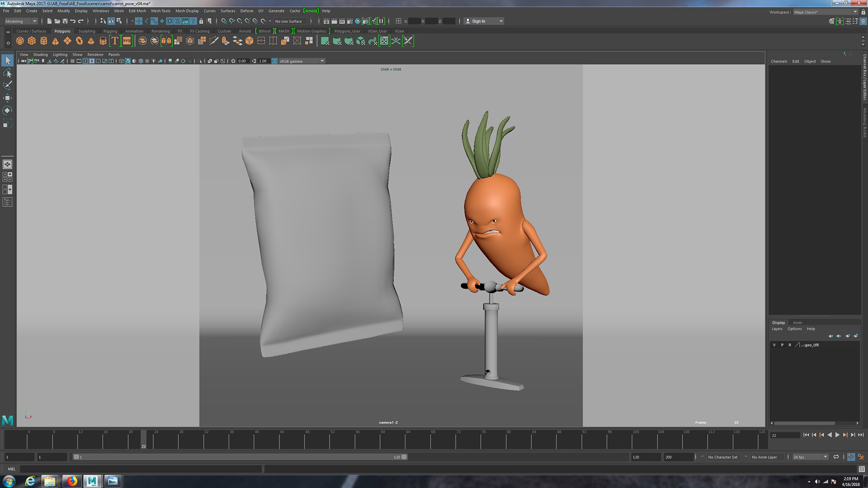Image resolution: width=868 pixels, height=488 pixels.
Task: Select the Rotate tool in toolbox
Action: tap(8, 111)
